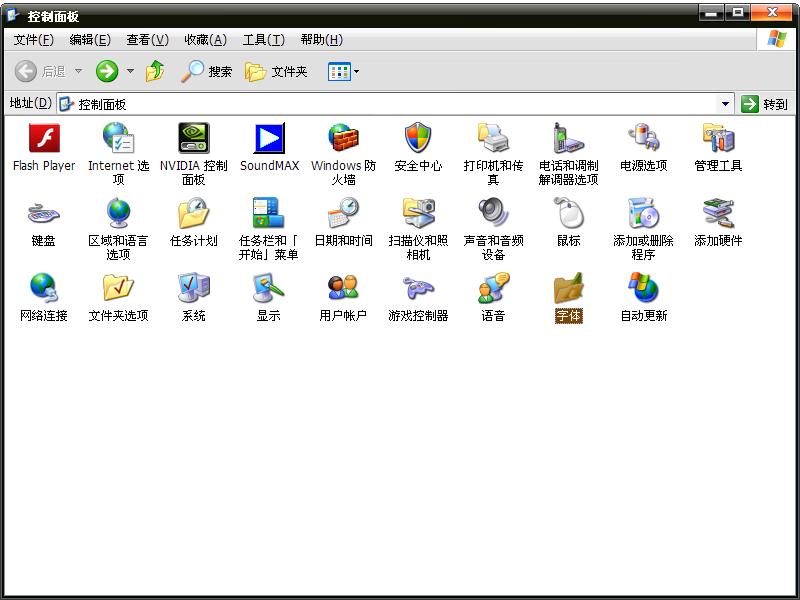Open the 编辑(E) menu

click(x=90, y=40)
